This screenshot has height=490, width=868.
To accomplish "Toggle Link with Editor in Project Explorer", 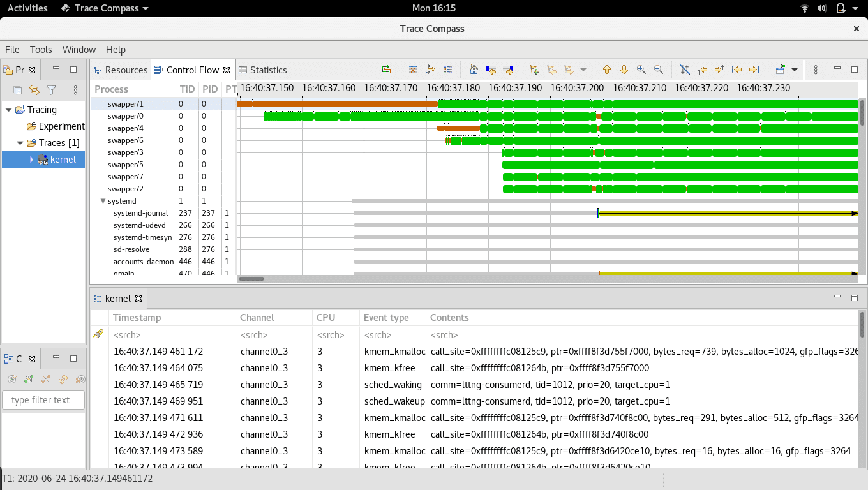I will 35,91.
